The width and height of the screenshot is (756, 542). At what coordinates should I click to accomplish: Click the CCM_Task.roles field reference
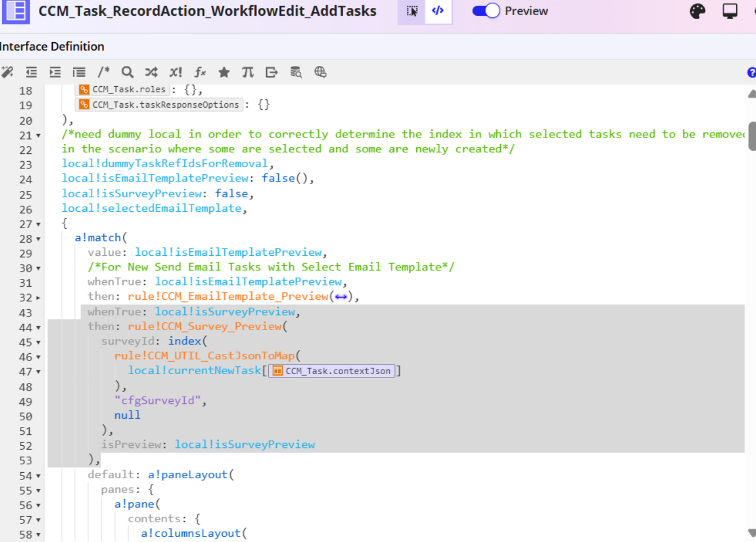[x=123, y=90]
